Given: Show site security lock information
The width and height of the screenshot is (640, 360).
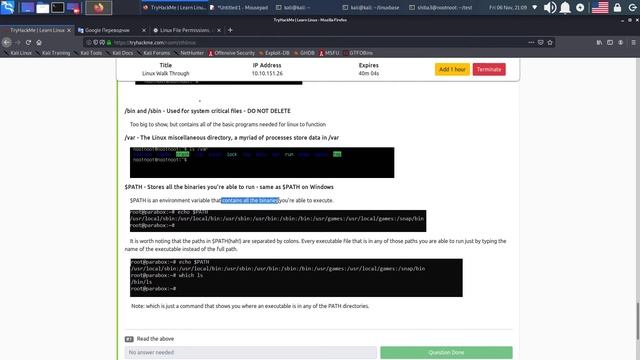Looking at the screenshot, I should coord(109,42).
